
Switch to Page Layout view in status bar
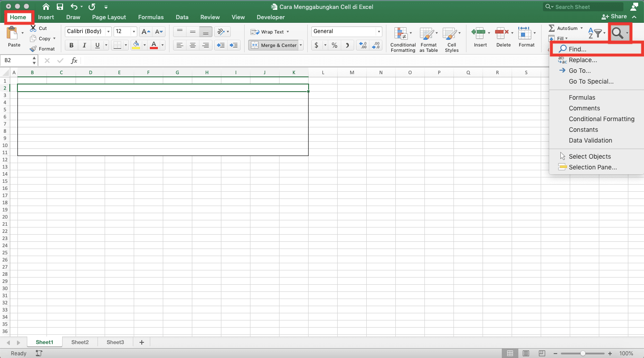(526, 353)
